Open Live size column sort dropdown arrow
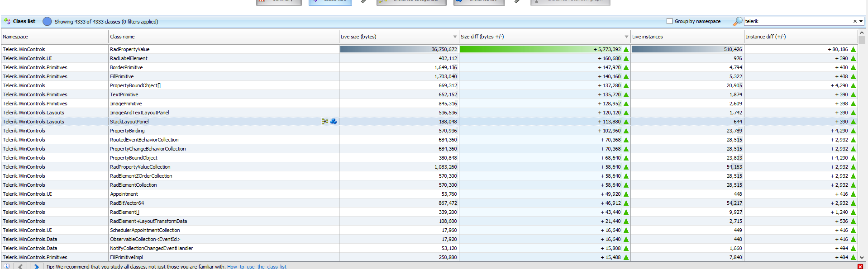The height and width of the screenshot is (269, 868). tap(455, 37)
